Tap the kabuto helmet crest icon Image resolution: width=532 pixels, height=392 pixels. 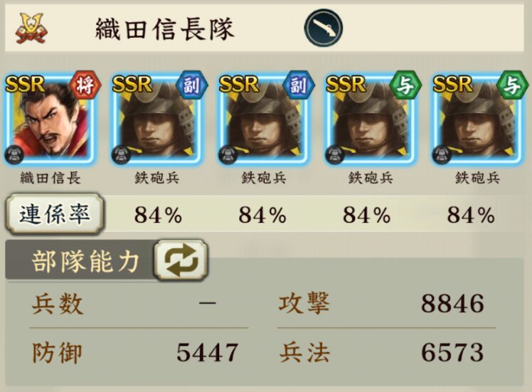pyautogui.click(x=31, y=28)
